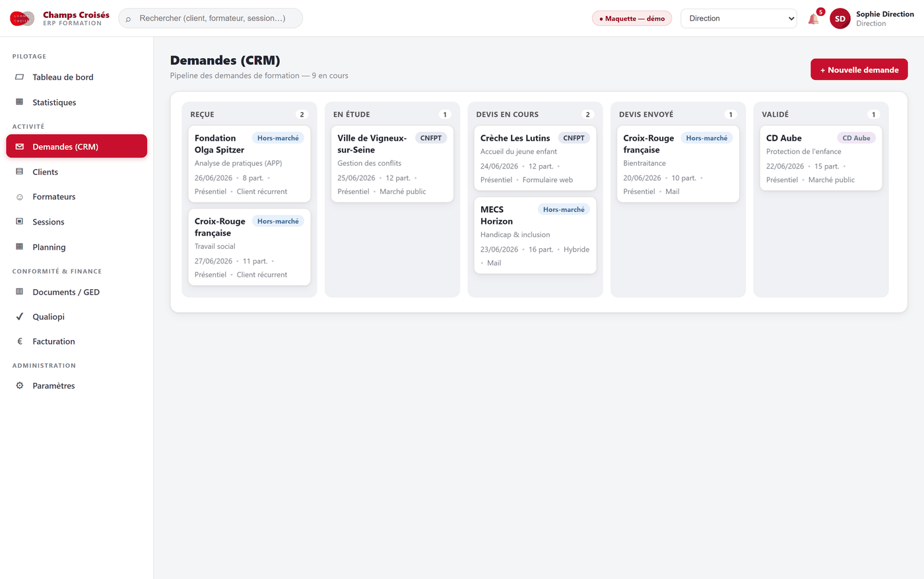924x579 pixels.
Task: Click Hors-marché tag on Fondation Olga Spitzer
Action: tap(278, 138)
